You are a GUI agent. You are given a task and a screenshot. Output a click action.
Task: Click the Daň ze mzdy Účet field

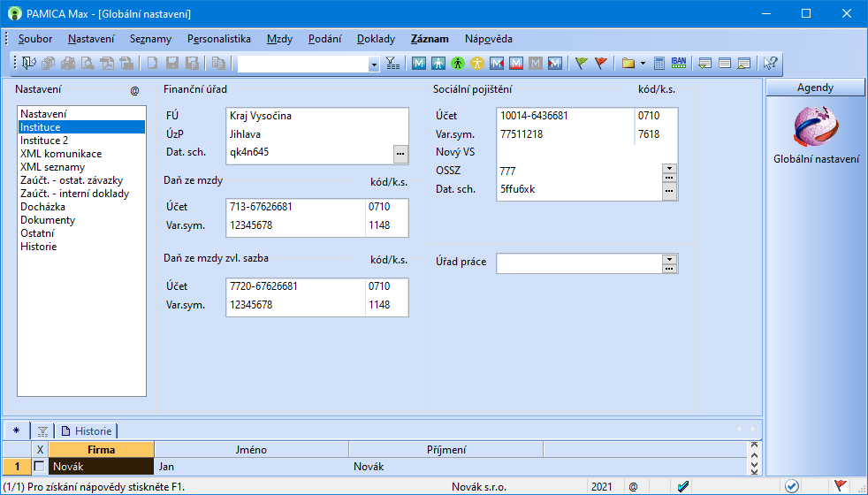pos(295,207)
